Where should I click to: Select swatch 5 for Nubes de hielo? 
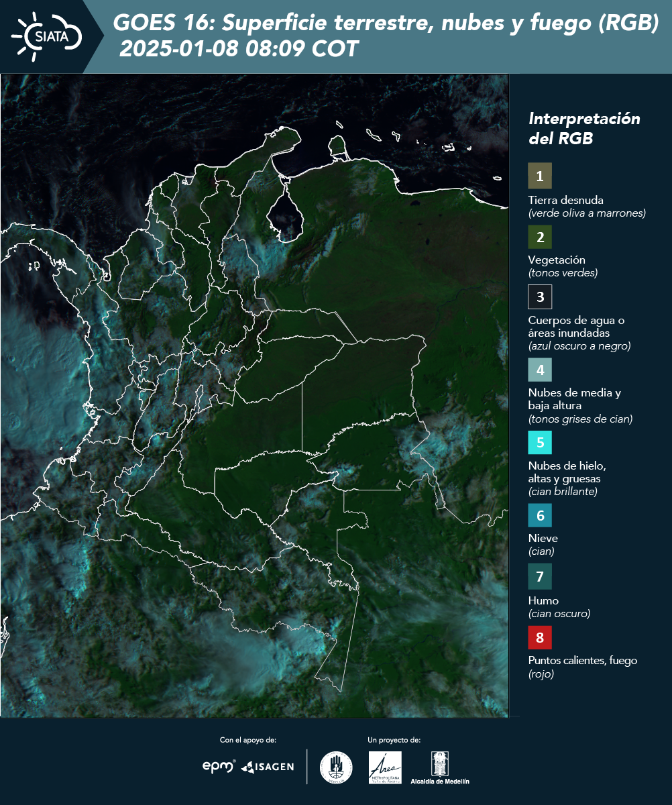(x=540, y=443)
